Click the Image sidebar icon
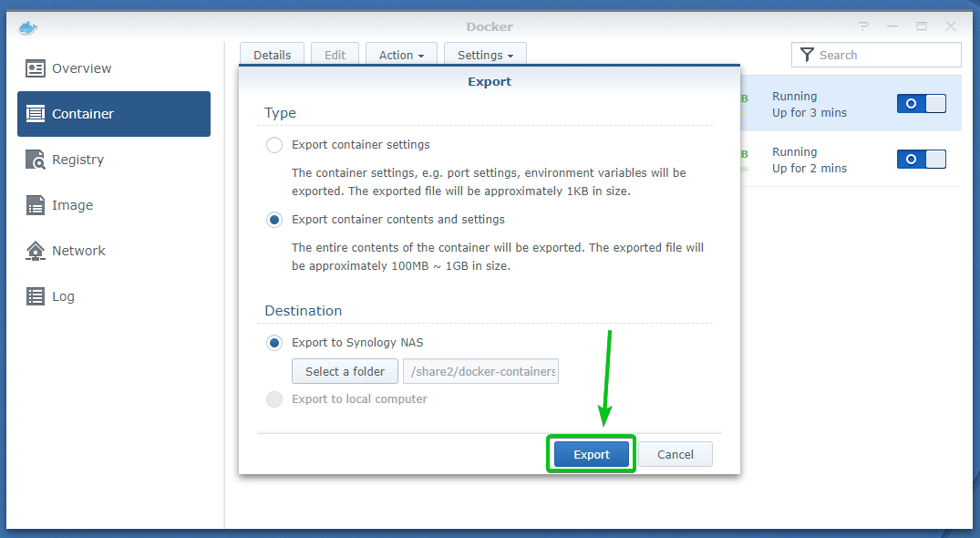980x538 pixels. click(35, 205)
